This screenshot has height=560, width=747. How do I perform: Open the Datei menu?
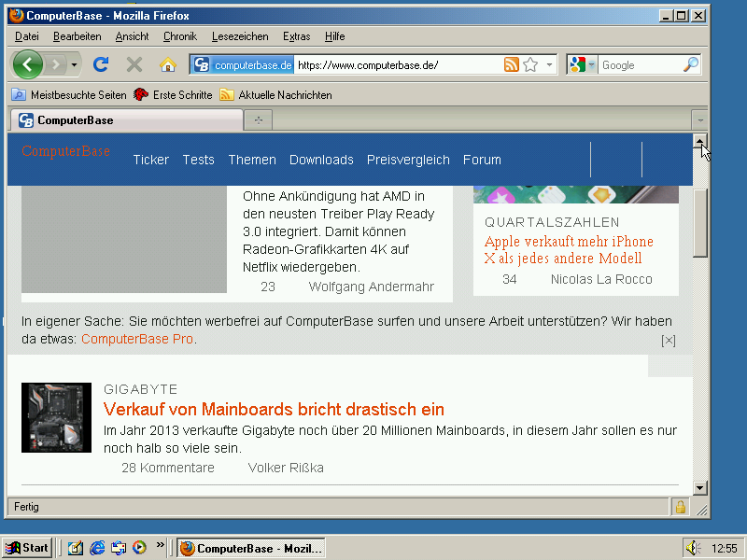click(x=27, y=36)
